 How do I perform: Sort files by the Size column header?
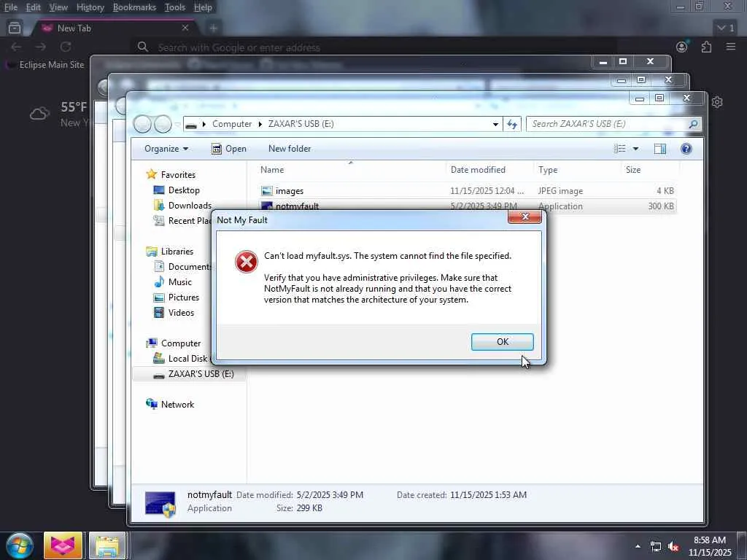[633, 169]
